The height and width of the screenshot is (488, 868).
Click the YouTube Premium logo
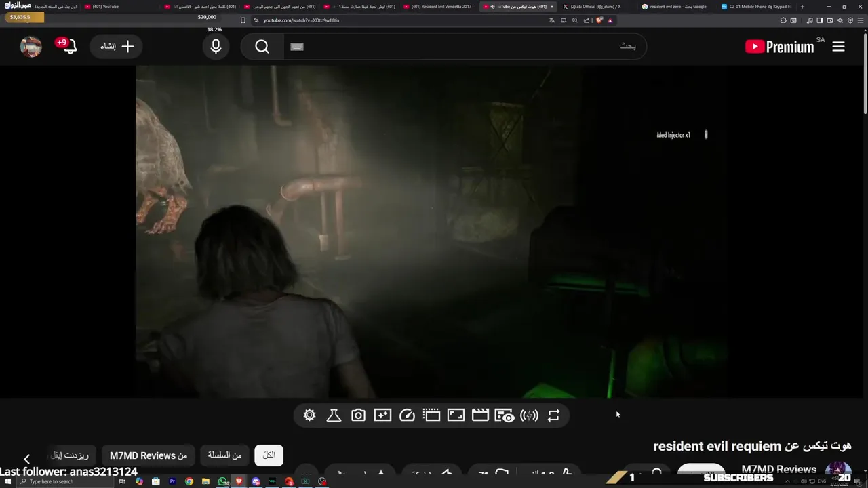(x=780, y=47)
